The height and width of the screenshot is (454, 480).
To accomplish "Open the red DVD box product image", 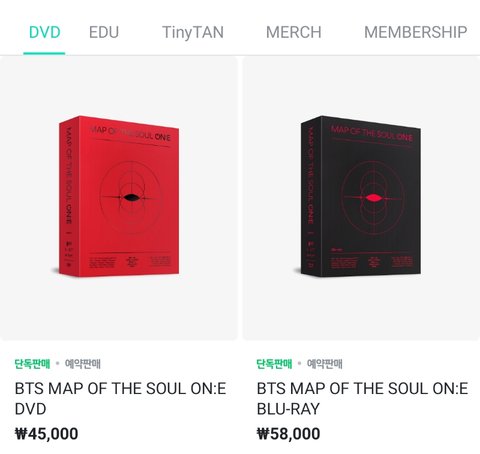I will coord(119,198).
